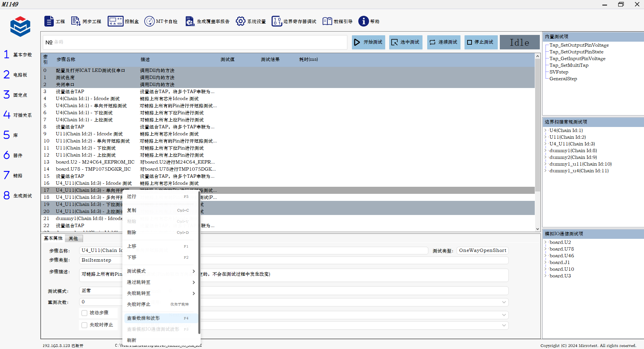644x349 pixels.
Task: Choose 上移 in context menu
Action: pos(161,246)
